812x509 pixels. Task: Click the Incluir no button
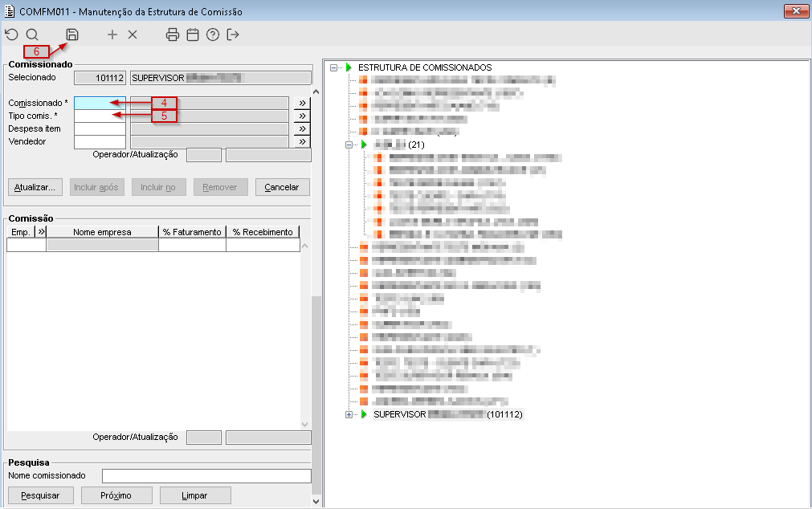[x=158, y=187]
